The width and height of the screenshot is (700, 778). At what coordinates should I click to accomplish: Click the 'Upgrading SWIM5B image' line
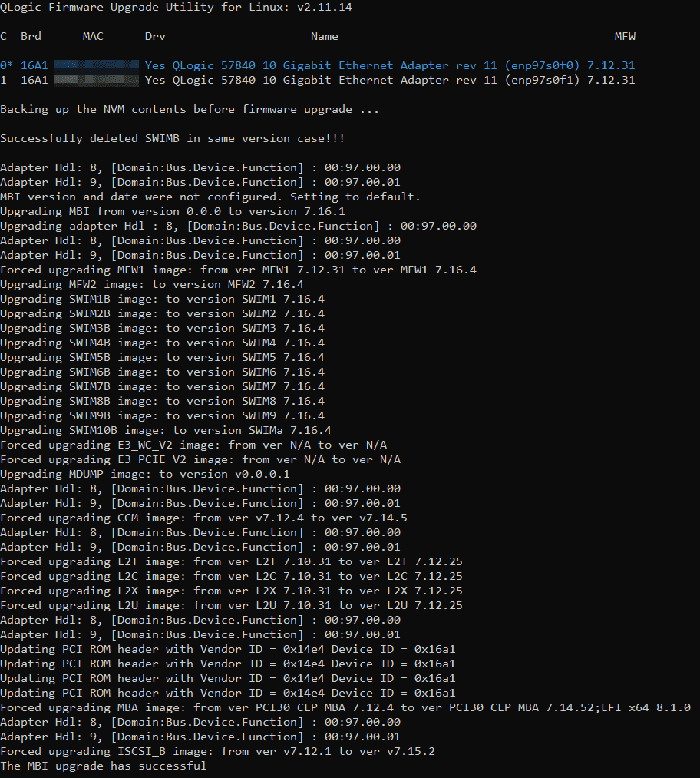point(162,357)
